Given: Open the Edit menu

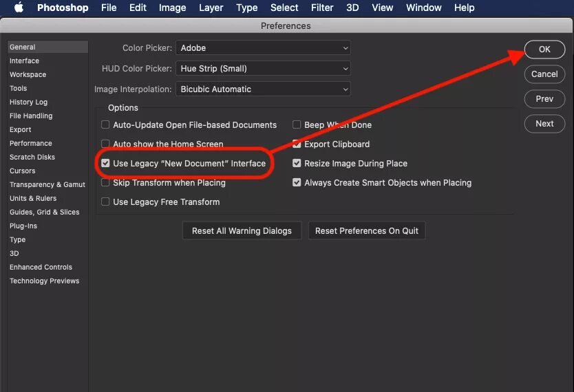Looking at the screenshot, I should click(x=138, y=8).
